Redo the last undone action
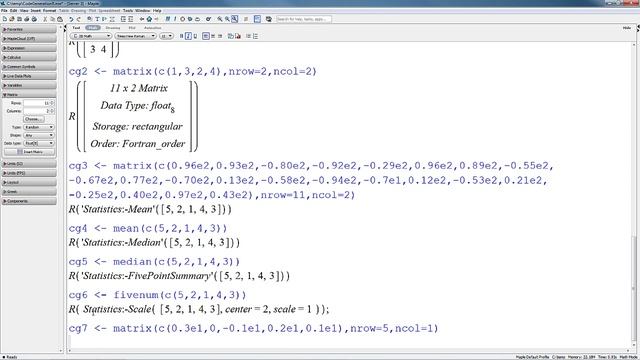 point(78,19)
